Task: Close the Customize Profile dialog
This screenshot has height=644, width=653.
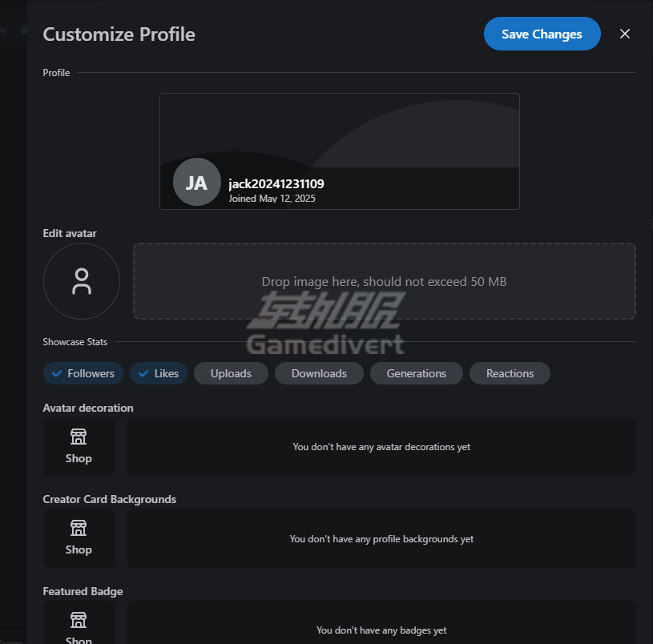Action: tap(624, 34)
